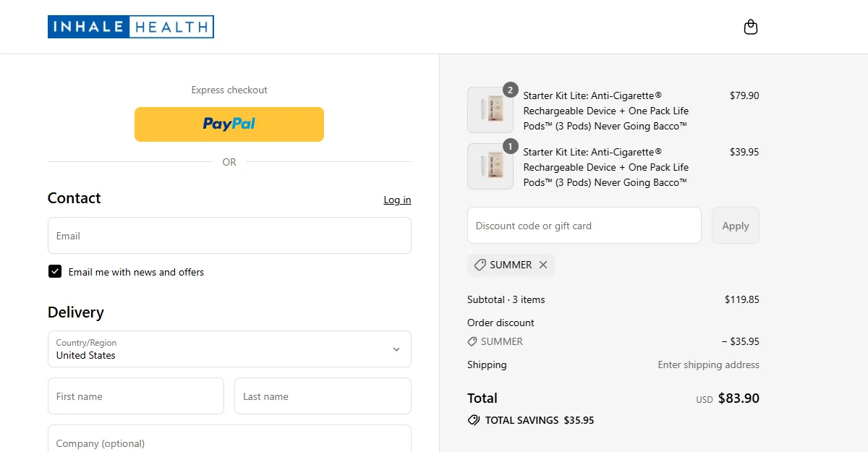868x452 pixels.
Task: Open the first Starter Kit Lite thumbnail
Action: (490, 110)
